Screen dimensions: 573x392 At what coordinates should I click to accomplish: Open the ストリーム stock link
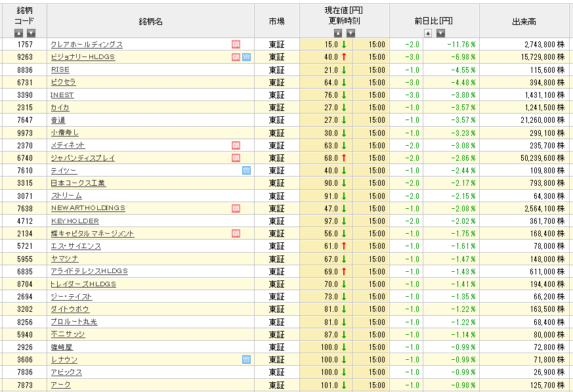point(66,196)
